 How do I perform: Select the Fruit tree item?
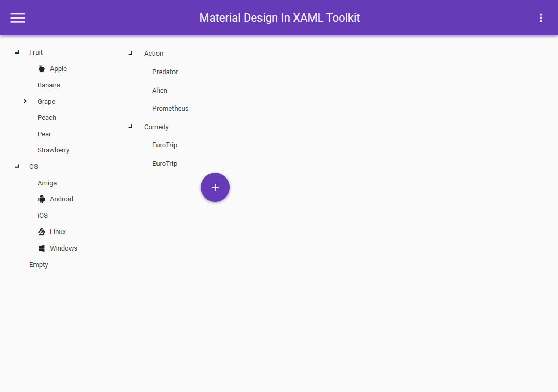pos(36,52)
